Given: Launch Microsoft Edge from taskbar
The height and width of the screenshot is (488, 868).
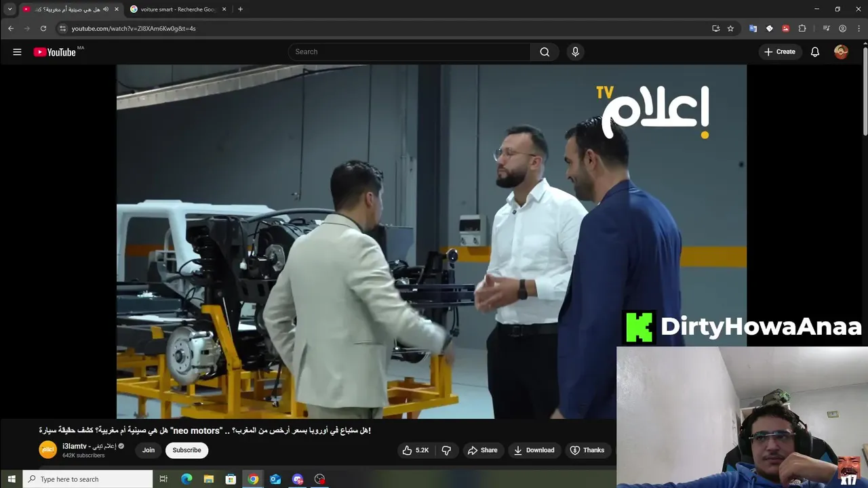Looking at the screenshot, I should 186,479.
